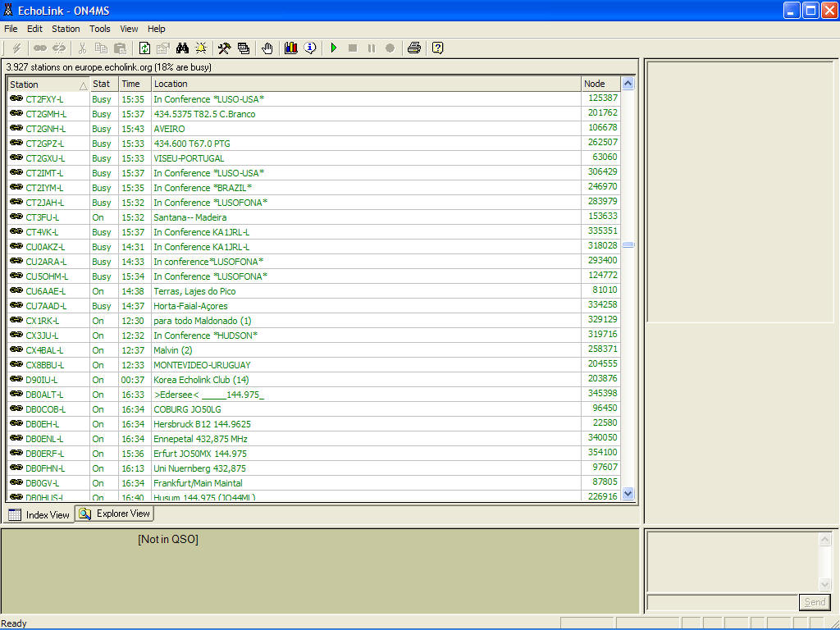This screenshot has height=630, width=840.
Task: Switch to the Index View tab
Action: pyautogui.click(x=39, y=515)
